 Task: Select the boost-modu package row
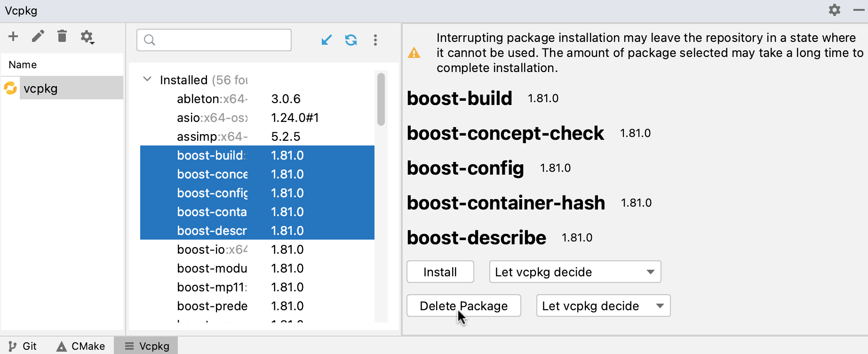257,268
